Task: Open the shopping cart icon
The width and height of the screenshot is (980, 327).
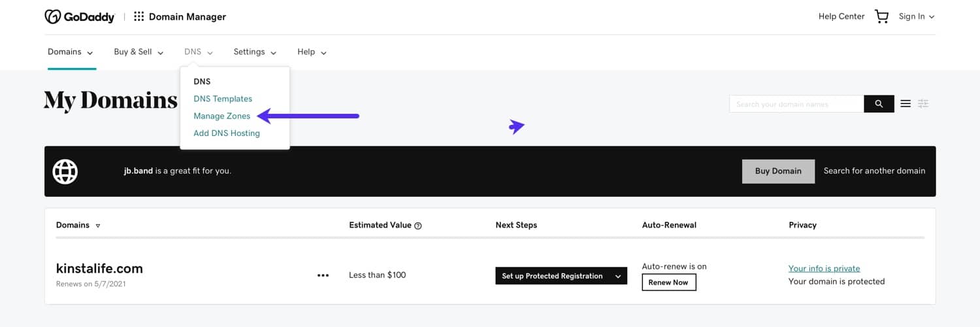Action: (881, 17)
